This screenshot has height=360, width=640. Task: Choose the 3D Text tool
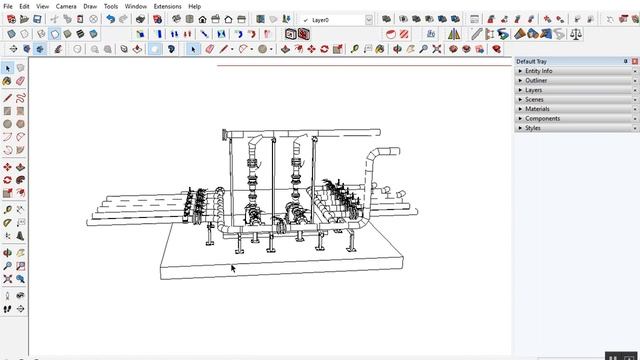tap(20, 236)
